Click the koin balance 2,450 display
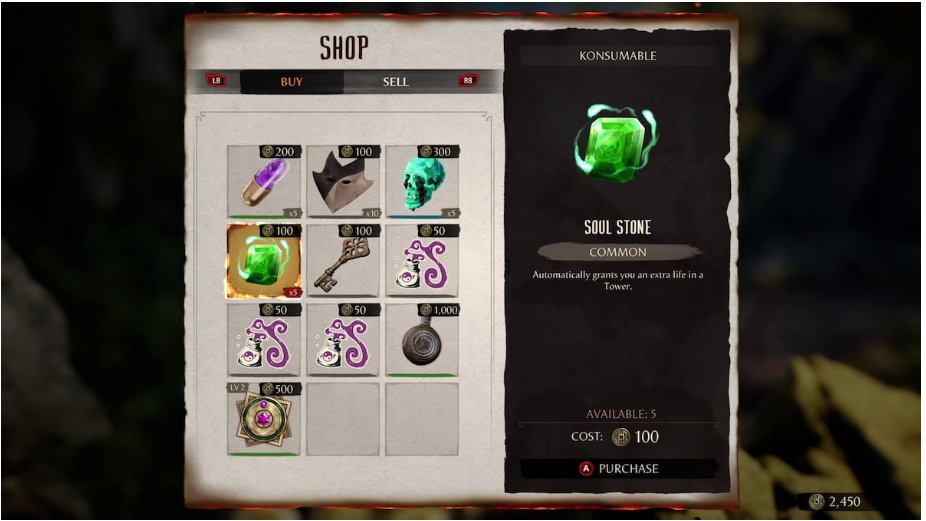Image resolution: width=926 pixels, height=521 pixels. click(835, 502)
